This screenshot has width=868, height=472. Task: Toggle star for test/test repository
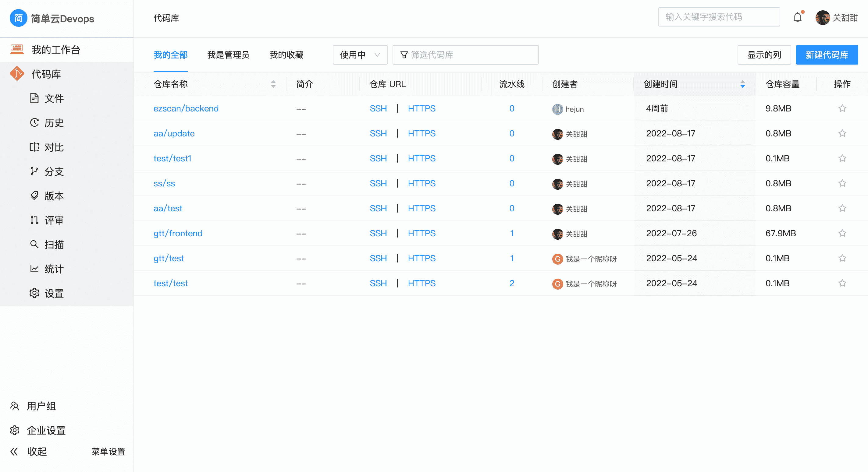click(x=842, y=283)
